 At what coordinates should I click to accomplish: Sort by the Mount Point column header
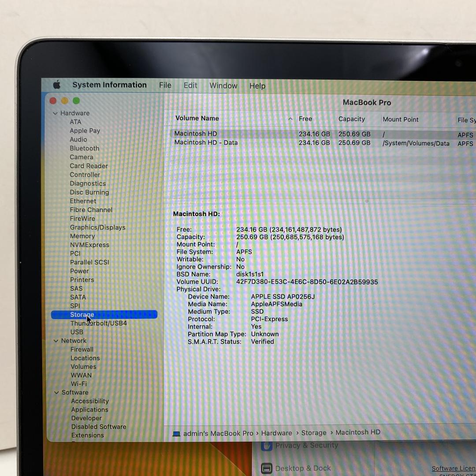click(400, 119)
